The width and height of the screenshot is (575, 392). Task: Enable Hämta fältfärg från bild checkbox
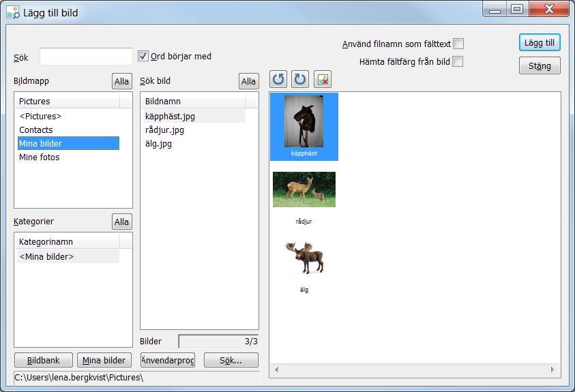click(458, 61)
